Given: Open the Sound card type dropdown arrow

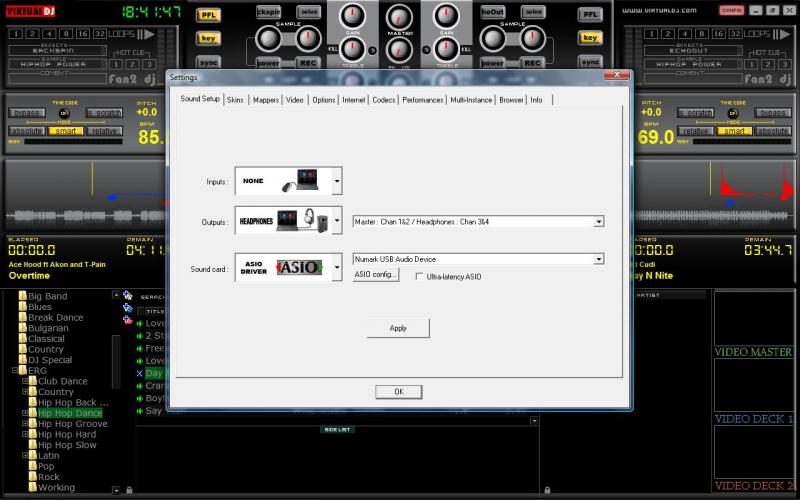Looking at the screenshot, I should pos(337,267).
